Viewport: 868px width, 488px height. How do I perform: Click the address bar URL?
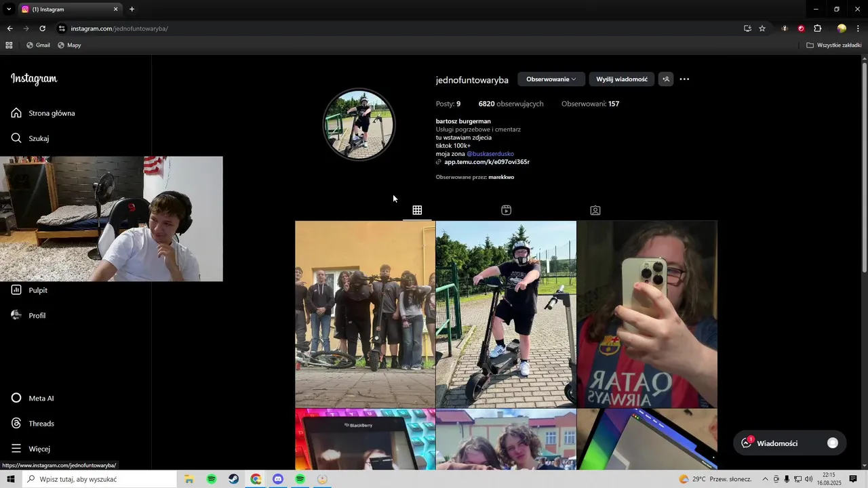[x=119, y=28]
